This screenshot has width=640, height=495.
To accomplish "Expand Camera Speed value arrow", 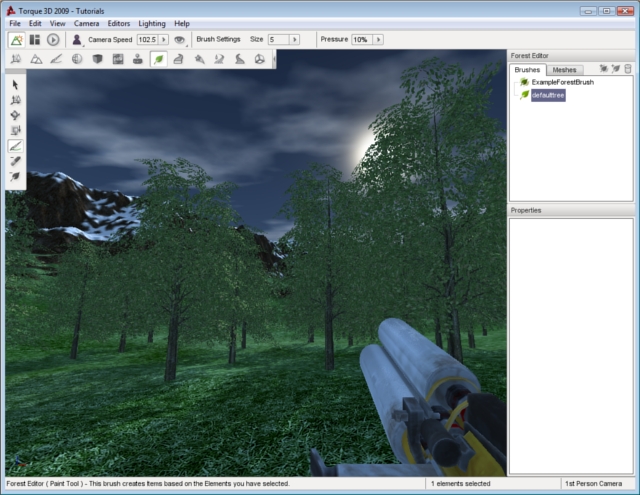I will click(164, 40).
